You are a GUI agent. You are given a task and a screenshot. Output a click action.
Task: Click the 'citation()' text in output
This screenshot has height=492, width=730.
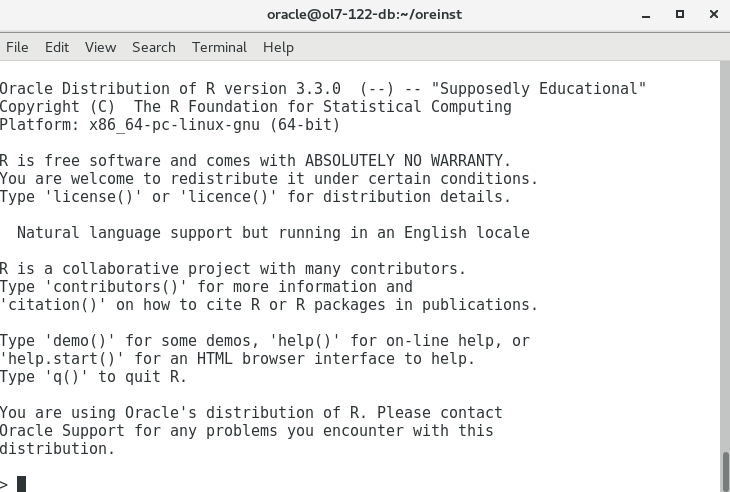pos(53,305)
